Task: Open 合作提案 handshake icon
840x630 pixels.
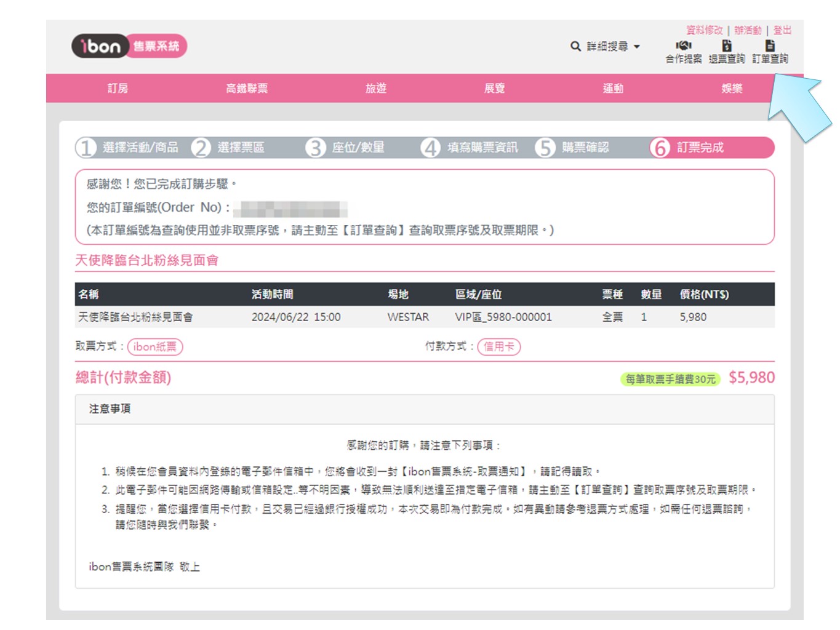Action: point(683,46)
